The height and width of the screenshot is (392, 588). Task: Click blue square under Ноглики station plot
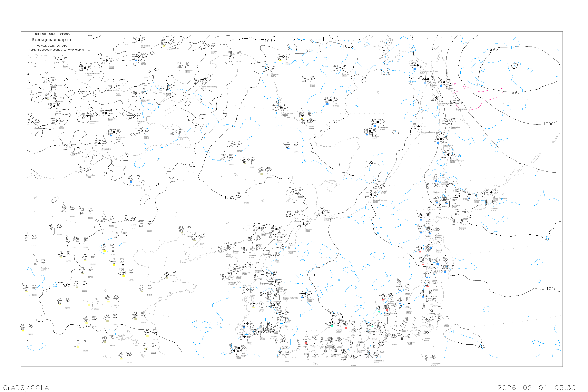click(x=441, y=86)
